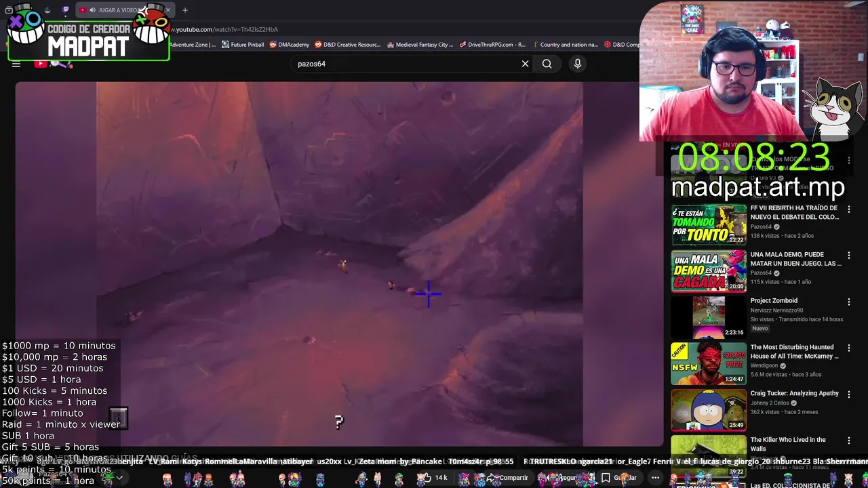Screen dimensions: 868x488
Task: Open the Country and nation names bookmark
Action: click(x=565, y=45)
